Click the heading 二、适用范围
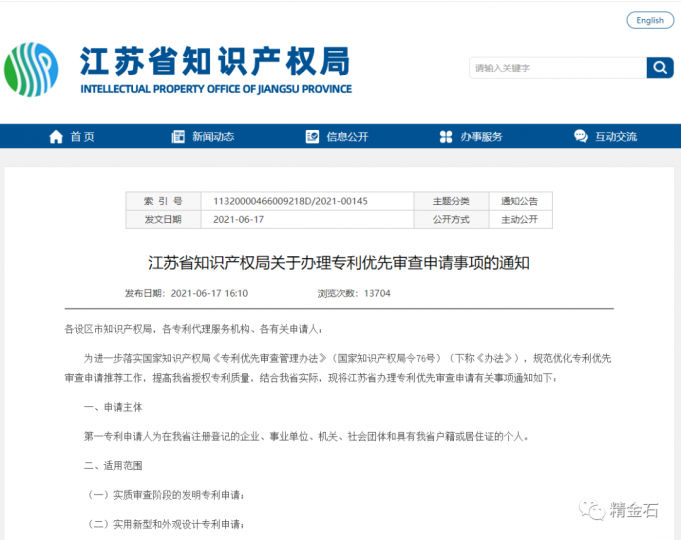681x540 pixels. click(113, 466)
